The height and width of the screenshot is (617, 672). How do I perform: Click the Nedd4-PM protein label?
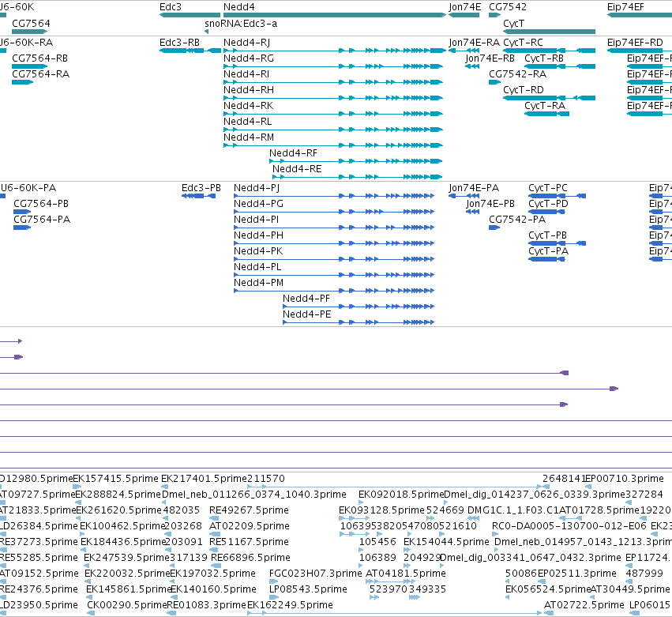(x=258, y=283)
